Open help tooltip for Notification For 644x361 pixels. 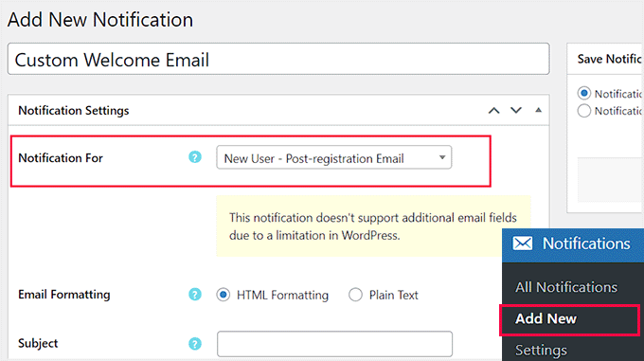pyautogui.click(x=195, y=157)
